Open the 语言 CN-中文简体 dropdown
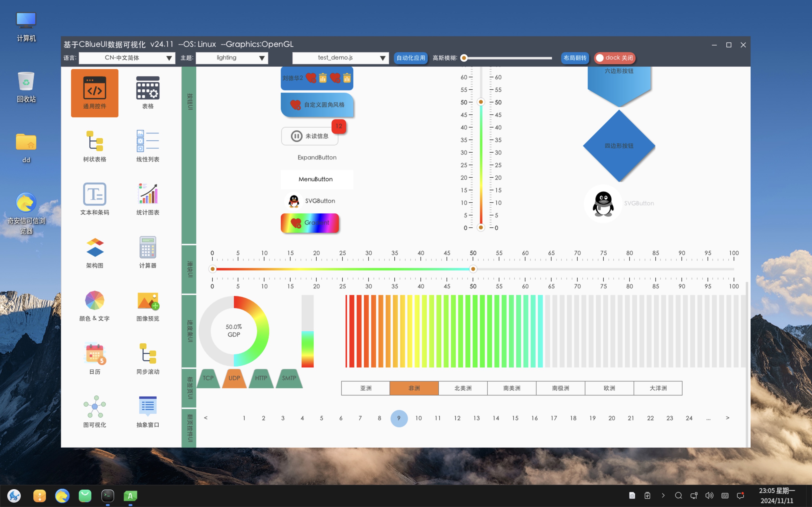812x507 pixels. point(127,58)
